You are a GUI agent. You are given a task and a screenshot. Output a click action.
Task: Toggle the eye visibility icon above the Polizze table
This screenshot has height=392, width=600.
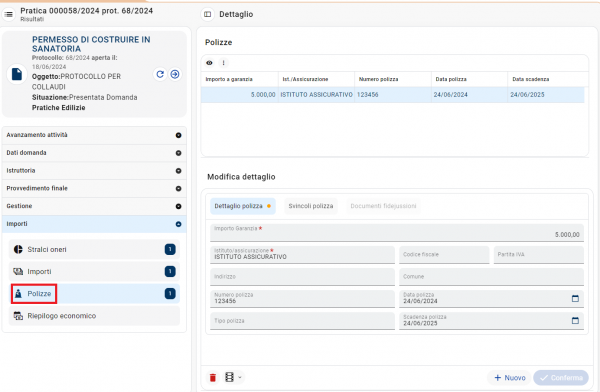tap(209, 63)
